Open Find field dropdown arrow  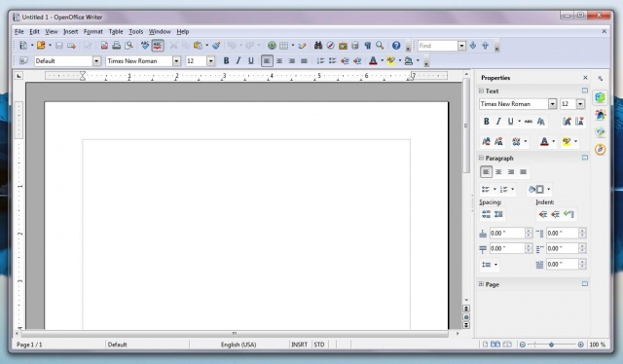pyautogui.click(x=461, y=46)
